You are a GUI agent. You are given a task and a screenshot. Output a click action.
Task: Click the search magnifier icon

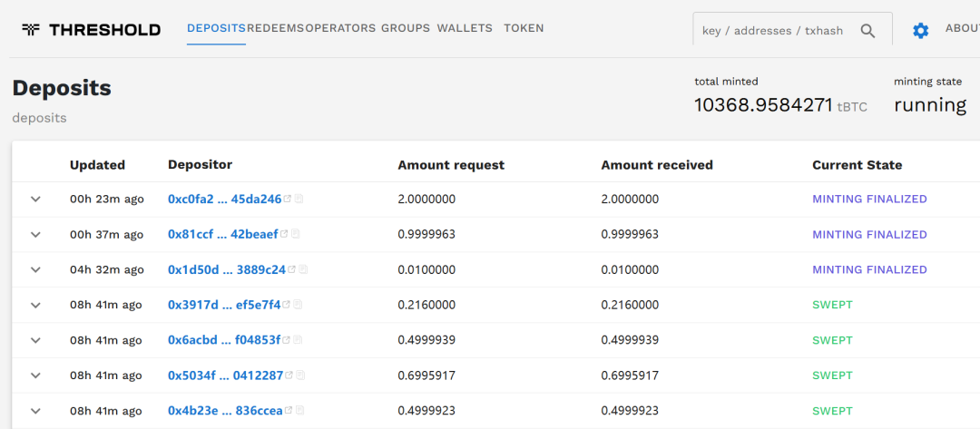867,31
